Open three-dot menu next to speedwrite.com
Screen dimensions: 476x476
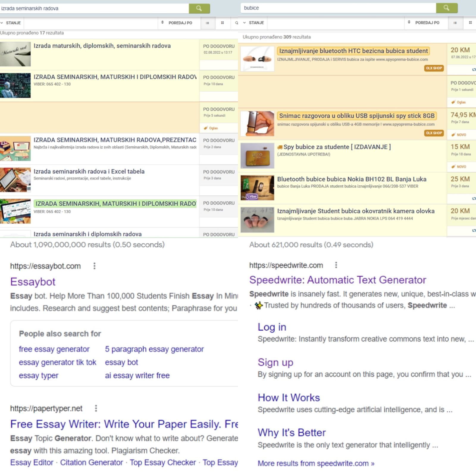coord(336,265)
